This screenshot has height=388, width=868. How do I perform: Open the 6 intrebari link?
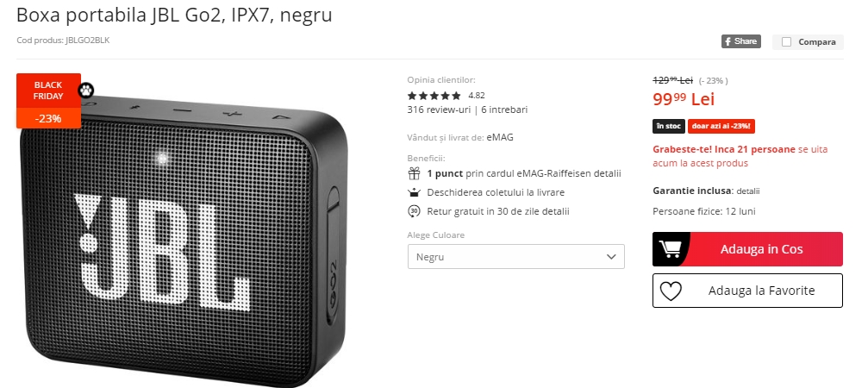click(504, 110)
